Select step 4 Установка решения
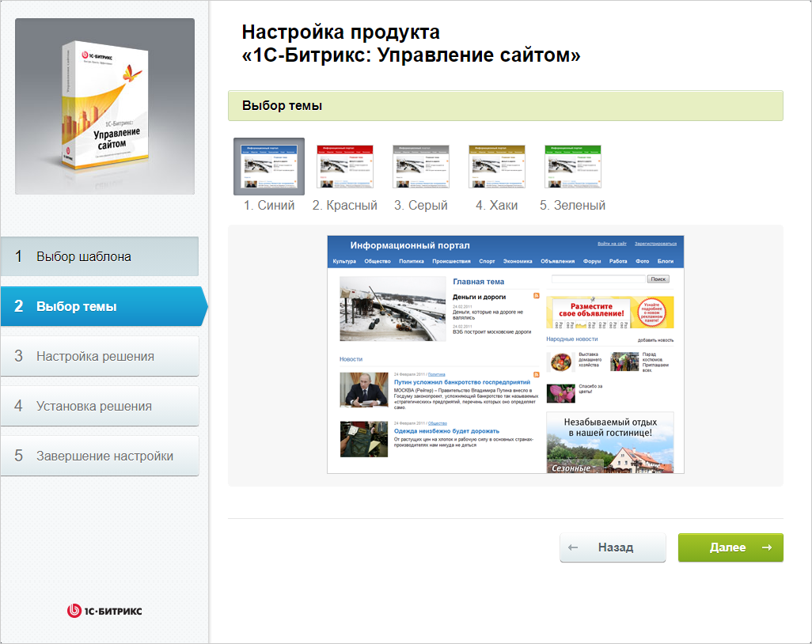 [99, 406]
